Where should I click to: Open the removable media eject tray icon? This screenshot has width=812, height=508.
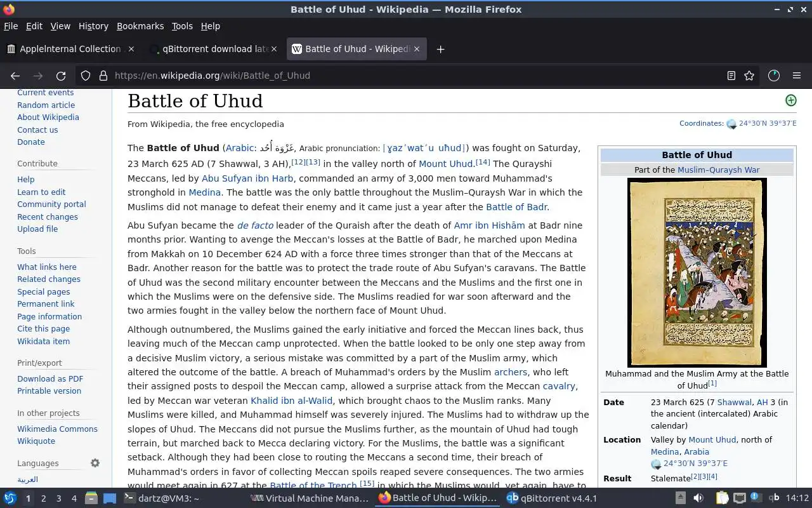point(680,498)
